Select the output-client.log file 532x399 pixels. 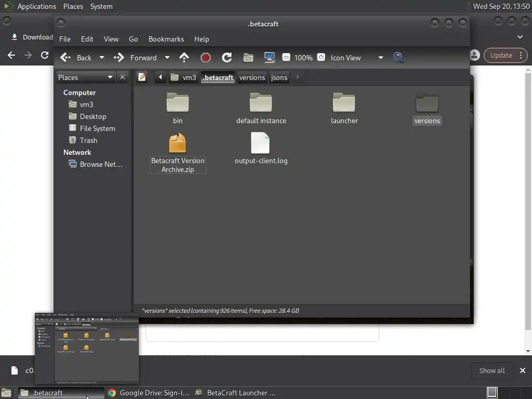[261, 149]
